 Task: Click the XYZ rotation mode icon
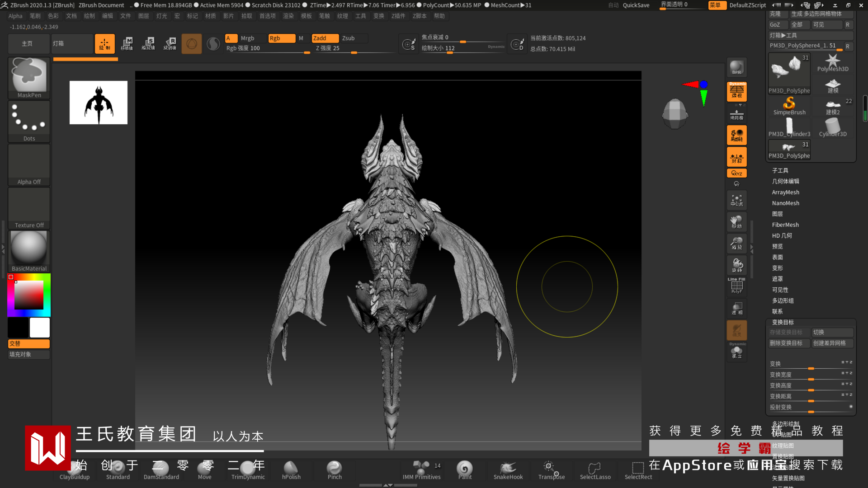click(x=736, y=173)
